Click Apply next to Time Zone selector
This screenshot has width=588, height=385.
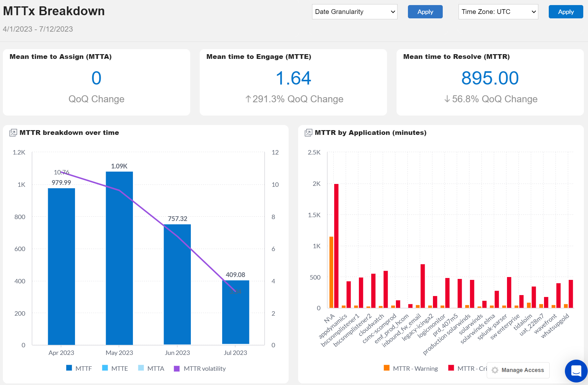pos(566,12)
